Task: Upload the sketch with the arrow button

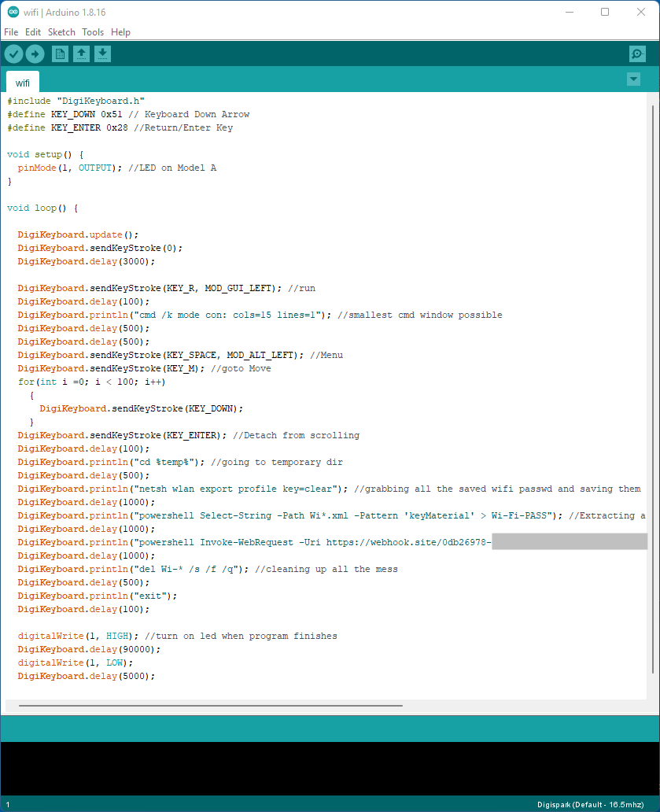Action: tap(35, 54)
